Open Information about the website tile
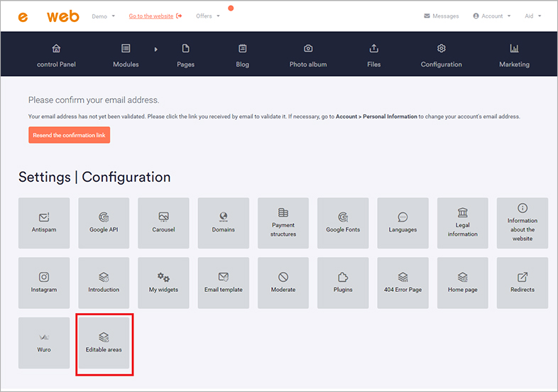 tap(522, 223)
